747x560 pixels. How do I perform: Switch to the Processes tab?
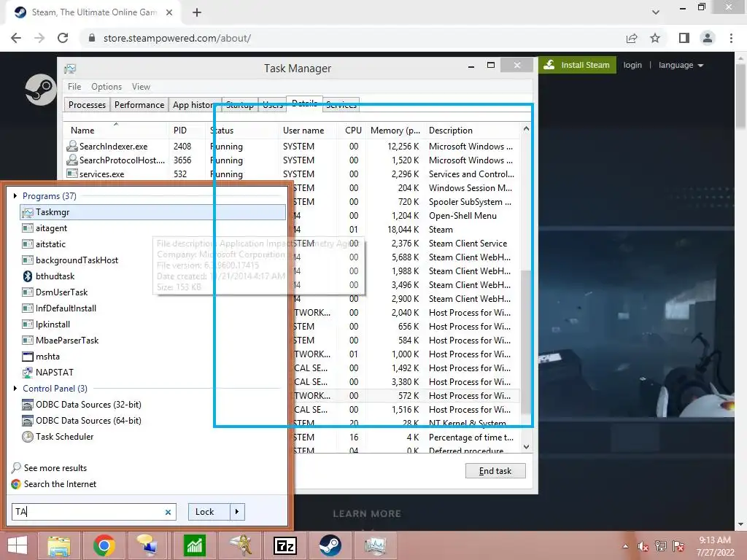tap(88, 105)
